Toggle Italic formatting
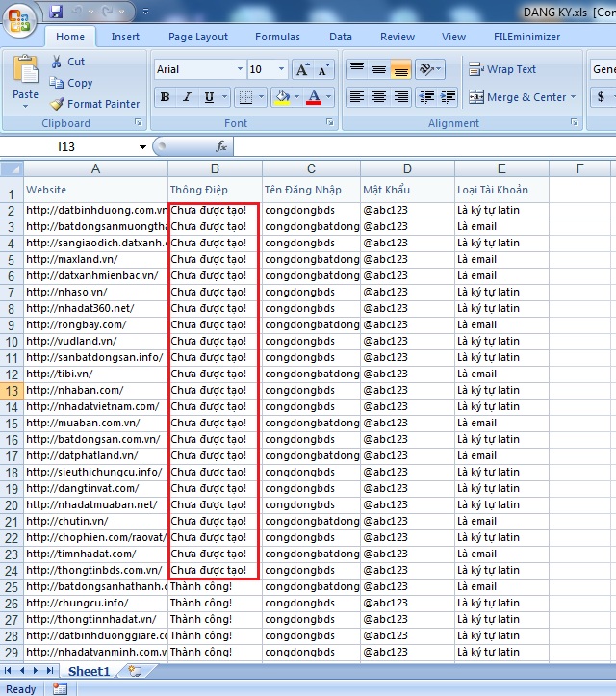This screenshot has width=616, height=696. coord(187,97)
